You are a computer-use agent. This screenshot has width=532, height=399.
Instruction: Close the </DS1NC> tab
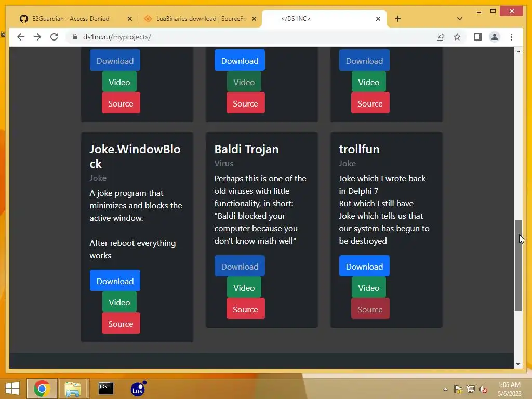click(378, 19)
